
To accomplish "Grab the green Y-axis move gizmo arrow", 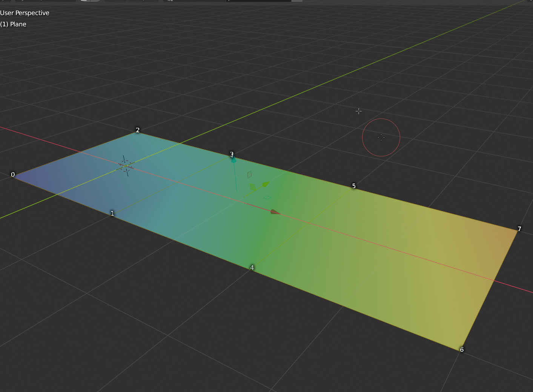I will (x=266, y=184).
